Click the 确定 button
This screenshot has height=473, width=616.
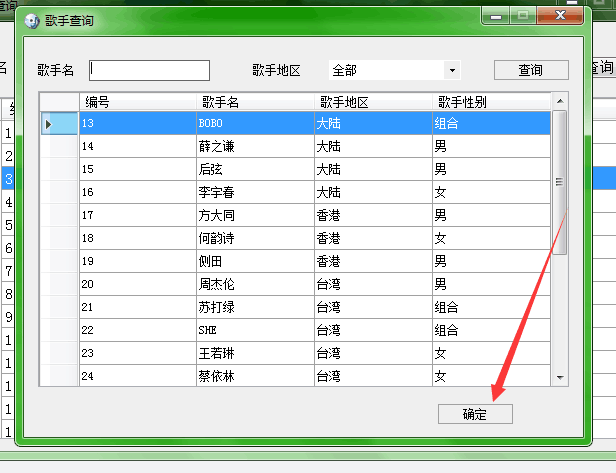click(x=475, y=414)
